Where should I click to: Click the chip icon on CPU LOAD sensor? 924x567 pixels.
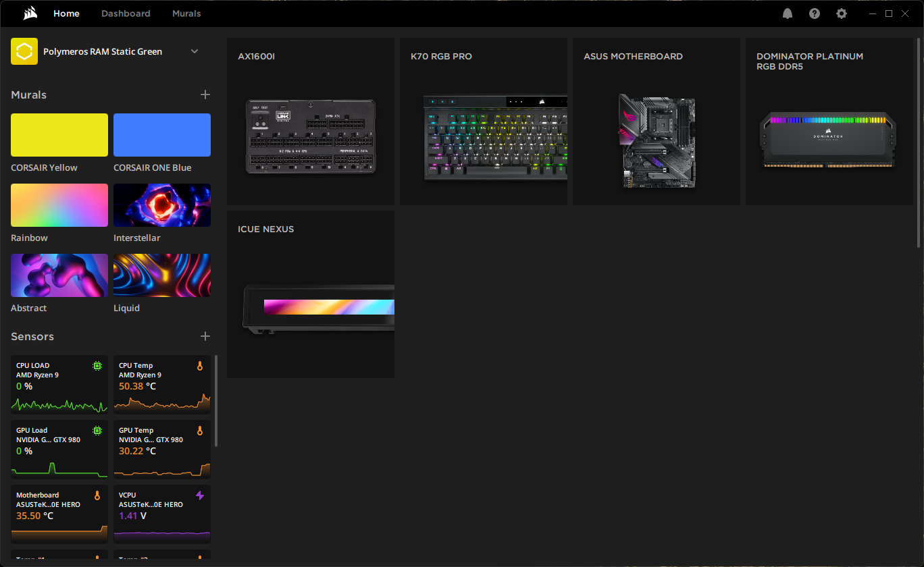pos(97,366)
